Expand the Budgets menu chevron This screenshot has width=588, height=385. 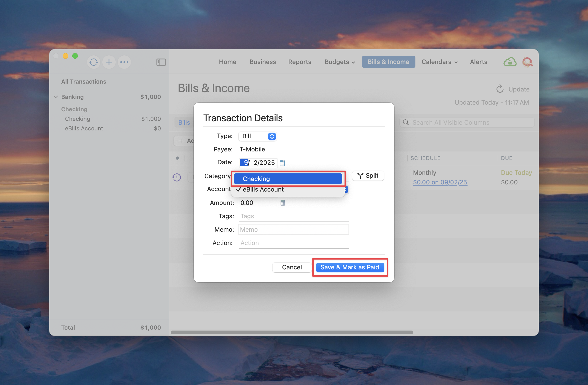(353, 62)
